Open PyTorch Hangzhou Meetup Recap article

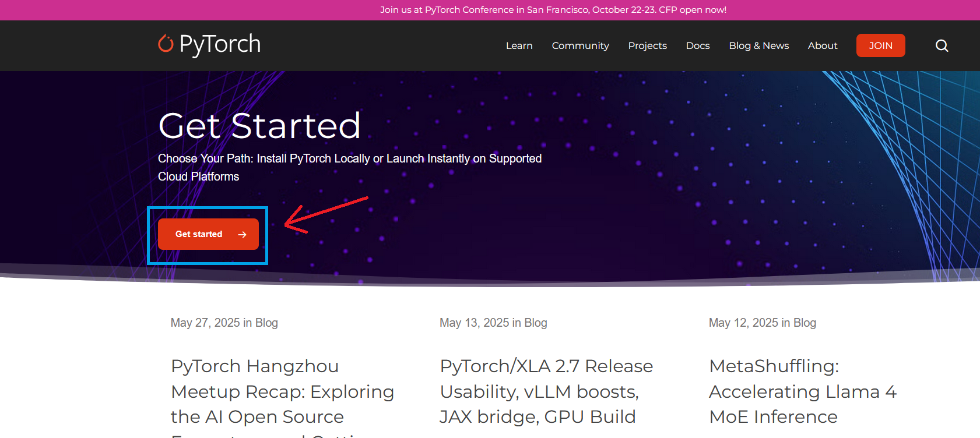(282, 396)
